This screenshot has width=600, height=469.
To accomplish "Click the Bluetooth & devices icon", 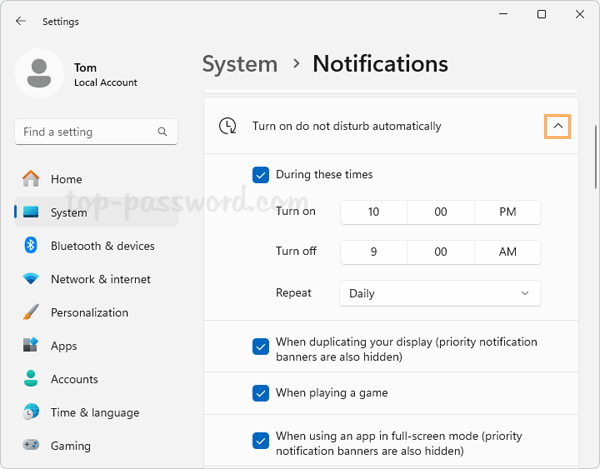I will (x=31, y=246).
